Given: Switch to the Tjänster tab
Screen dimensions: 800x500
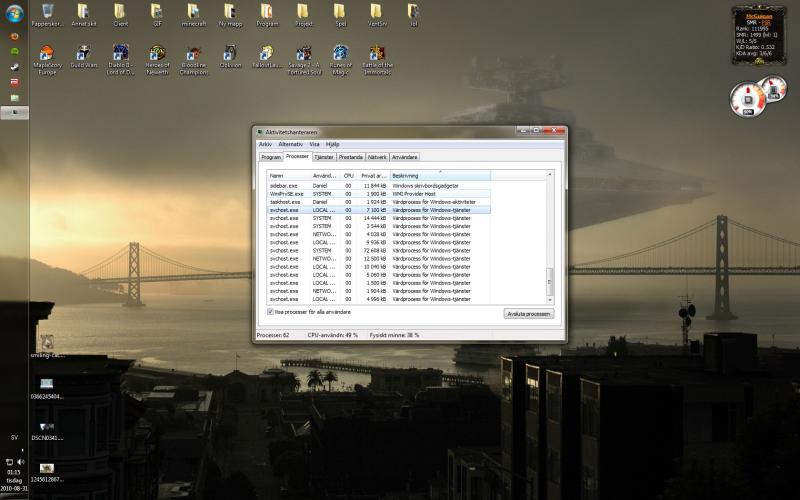Looking at the screenshot, I should pos(323,157).
